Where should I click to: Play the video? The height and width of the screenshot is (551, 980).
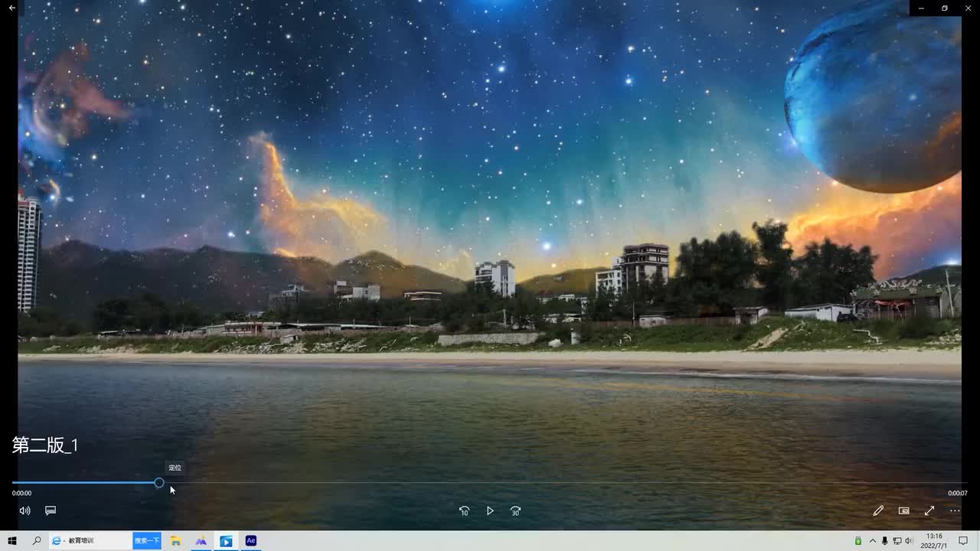pos(490,510)
